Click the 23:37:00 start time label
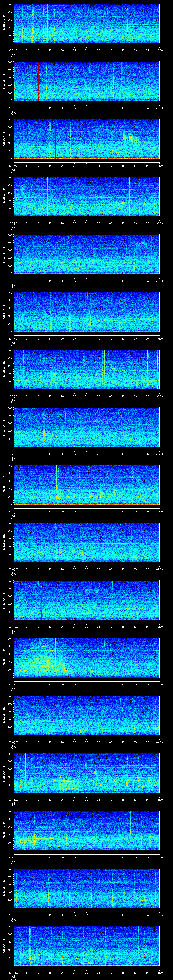The image size is (173, 980). click(x=14, y=396)
